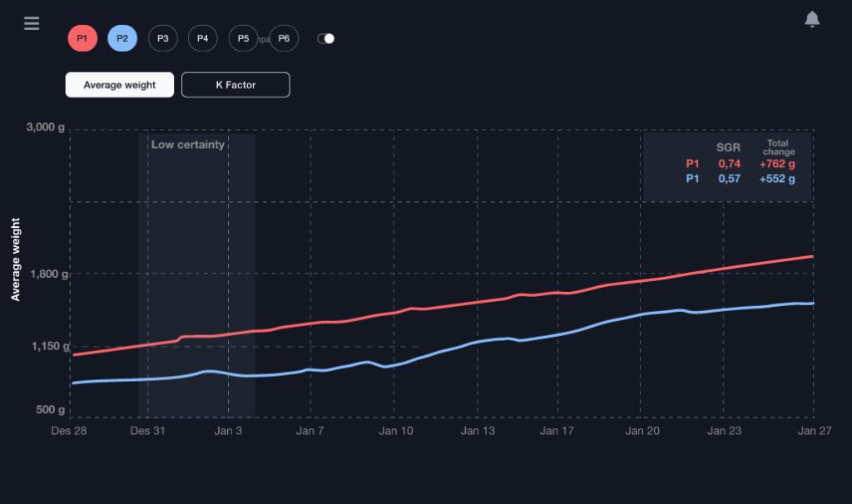
Task: Deselect the blue P2 pen
Action: (x=122, y=38)
